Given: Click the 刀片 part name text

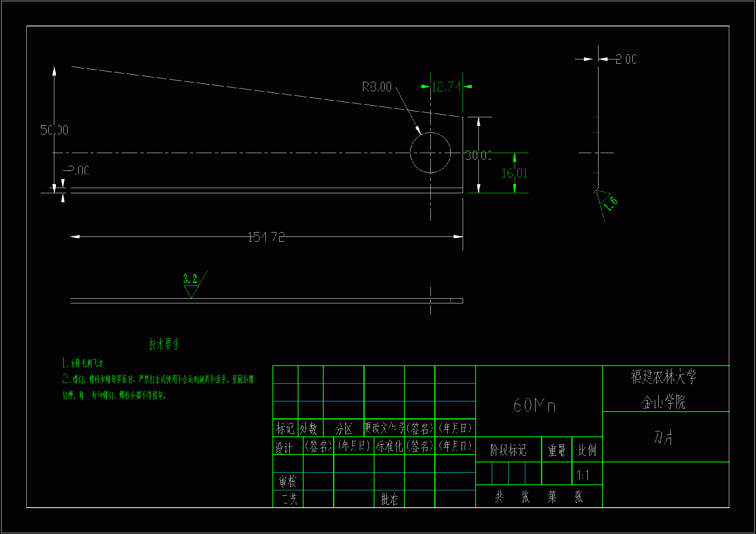Looking at the screenshot, I should click(663, 437).
